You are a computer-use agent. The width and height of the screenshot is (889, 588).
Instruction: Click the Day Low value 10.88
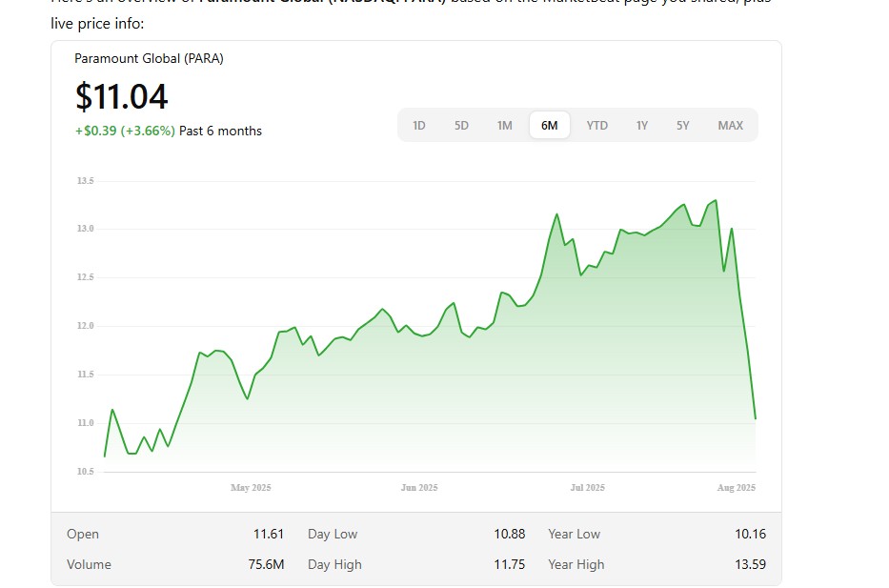click(510, 534)
